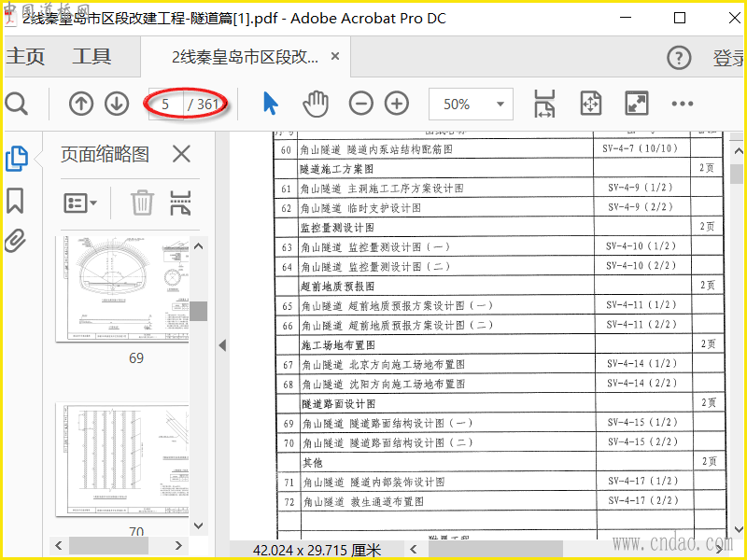Open the attachments paperclip panel

coord(15,240)
